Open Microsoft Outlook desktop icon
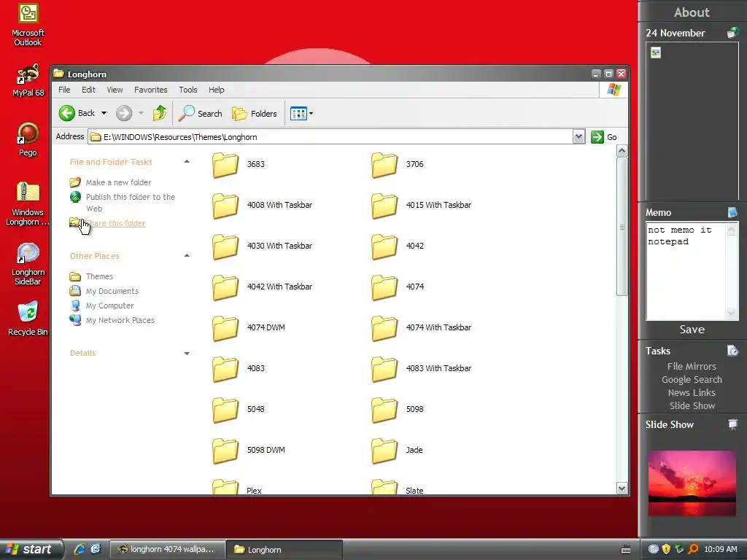The width and height of the screenshot is (747, 560). 28,25
